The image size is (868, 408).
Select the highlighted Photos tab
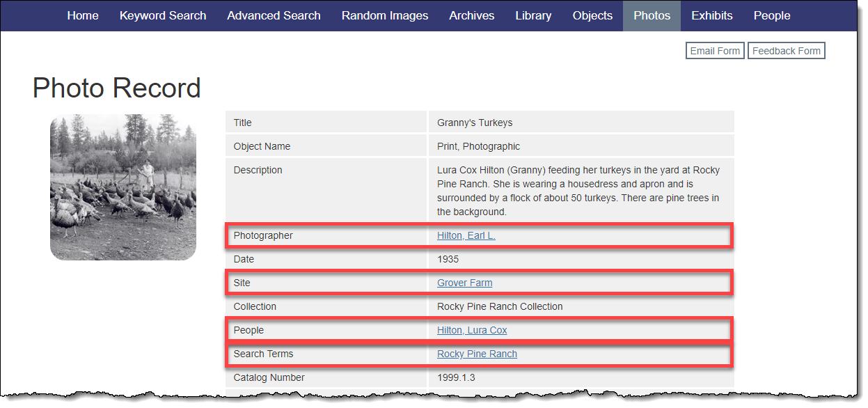pos(652,15)
